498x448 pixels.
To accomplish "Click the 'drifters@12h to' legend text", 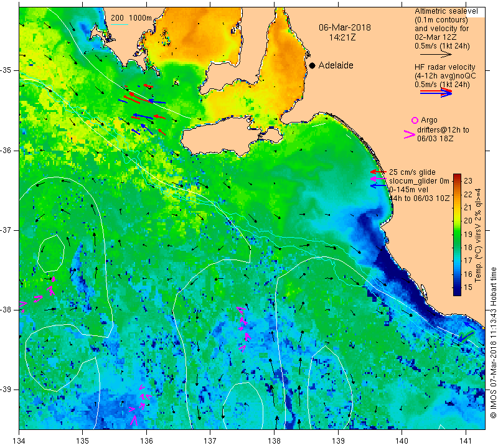I will coord(443,130).
